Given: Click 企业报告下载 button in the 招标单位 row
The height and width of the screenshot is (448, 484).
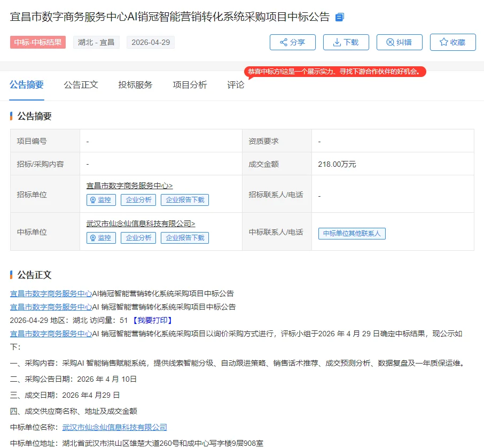Looking at the screenshot, I should pos(185,200).
